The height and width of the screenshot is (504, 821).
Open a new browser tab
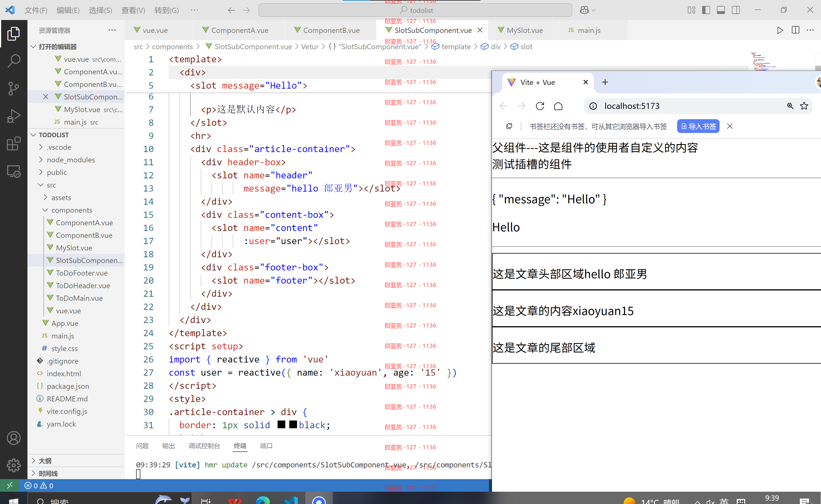click(x=605, y=82)
